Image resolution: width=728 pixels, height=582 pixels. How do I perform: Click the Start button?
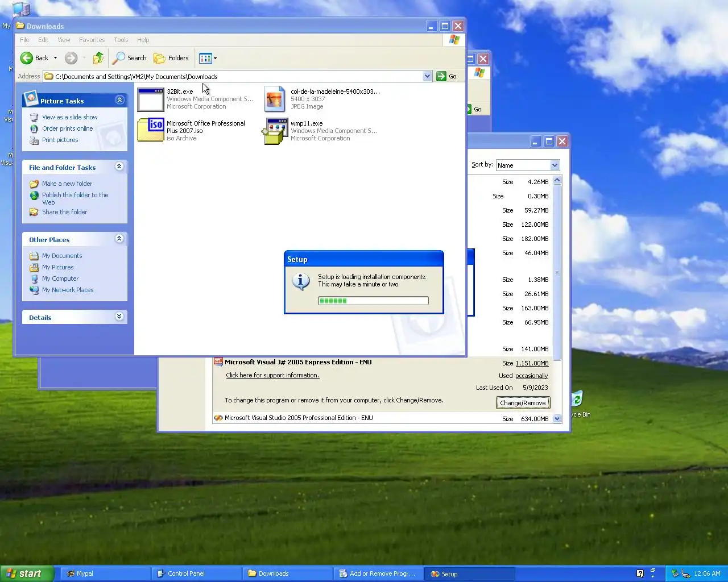point(27,573)
